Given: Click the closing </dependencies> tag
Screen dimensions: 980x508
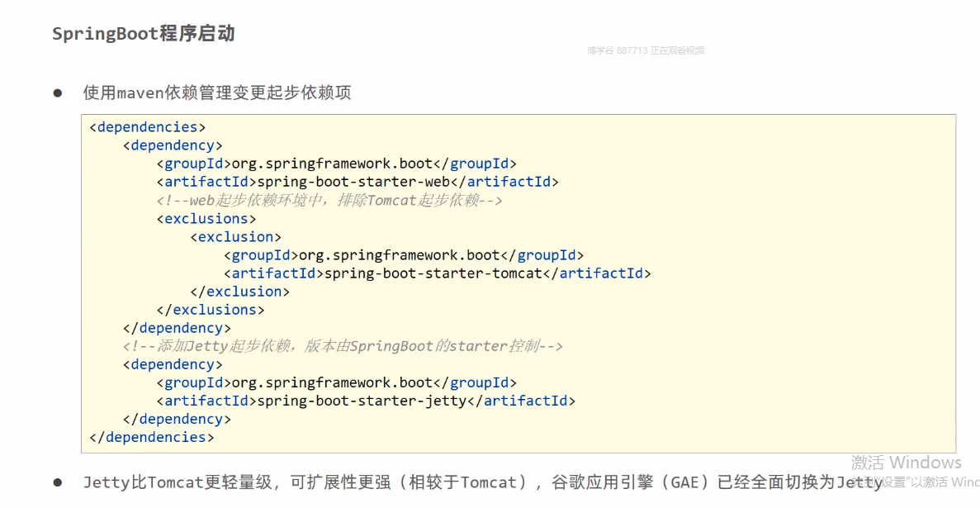Looking at the screenshot, I should pos(151,437).
